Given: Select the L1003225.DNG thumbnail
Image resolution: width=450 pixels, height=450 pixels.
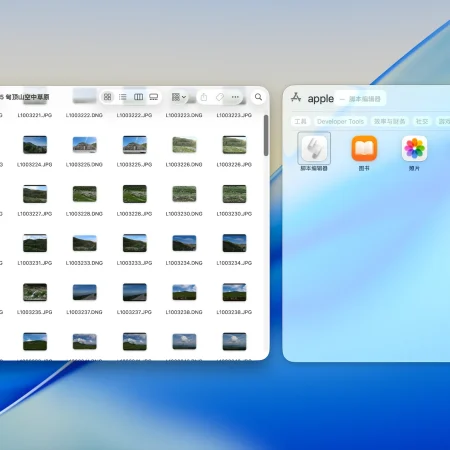Looking at the screenshot, I should 85,145.
